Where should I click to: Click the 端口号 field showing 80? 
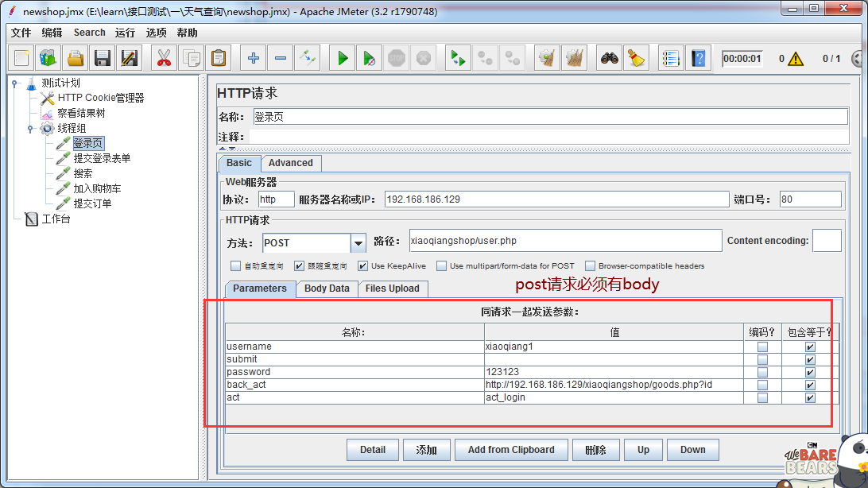pos(811,199)
